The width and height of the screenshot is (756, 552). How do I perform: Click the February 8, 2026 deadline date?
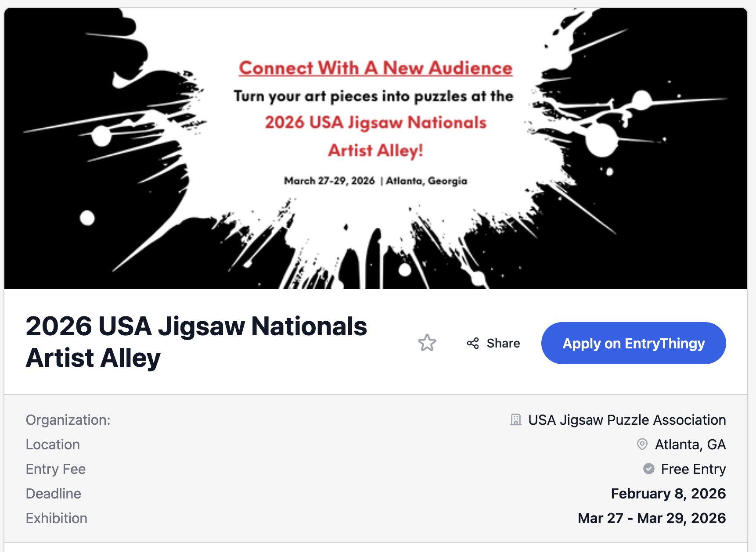(x=668, y=494)
